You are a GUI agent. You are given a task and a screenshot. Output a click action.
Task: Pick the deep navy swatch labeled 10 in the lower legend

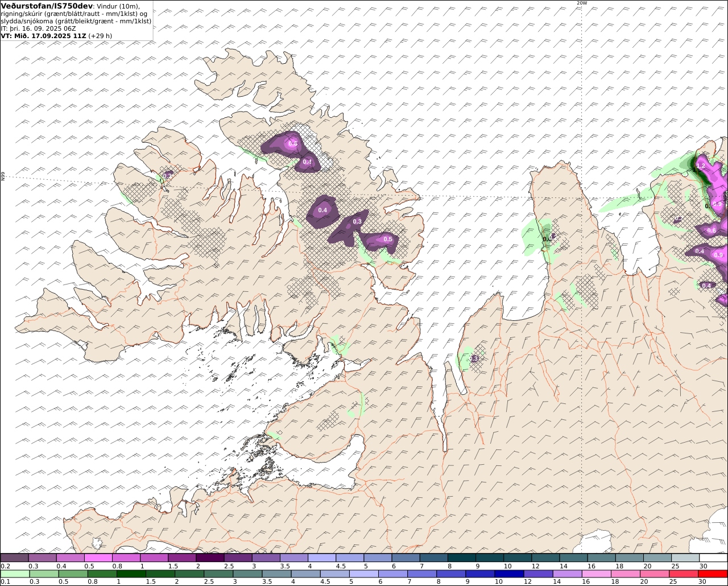click(x=509, y=573)
